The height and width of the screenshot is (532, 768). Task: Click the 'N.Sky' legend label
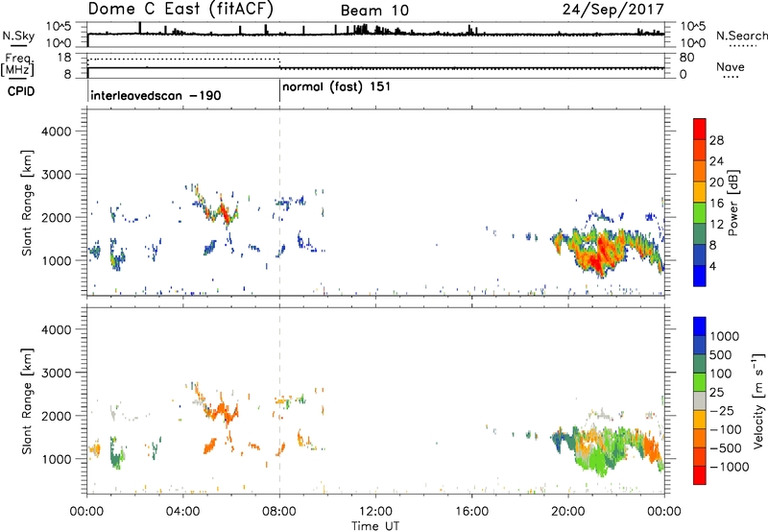18,36
